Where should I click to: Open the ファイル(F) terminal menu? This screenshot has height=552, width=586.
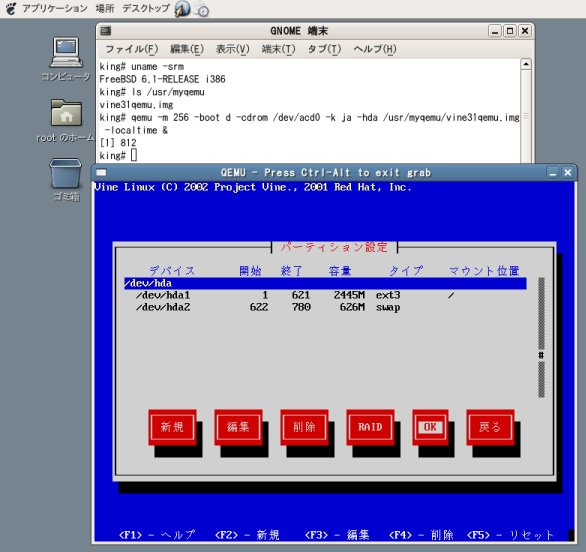pyautogui.click(x=132, y=49)
